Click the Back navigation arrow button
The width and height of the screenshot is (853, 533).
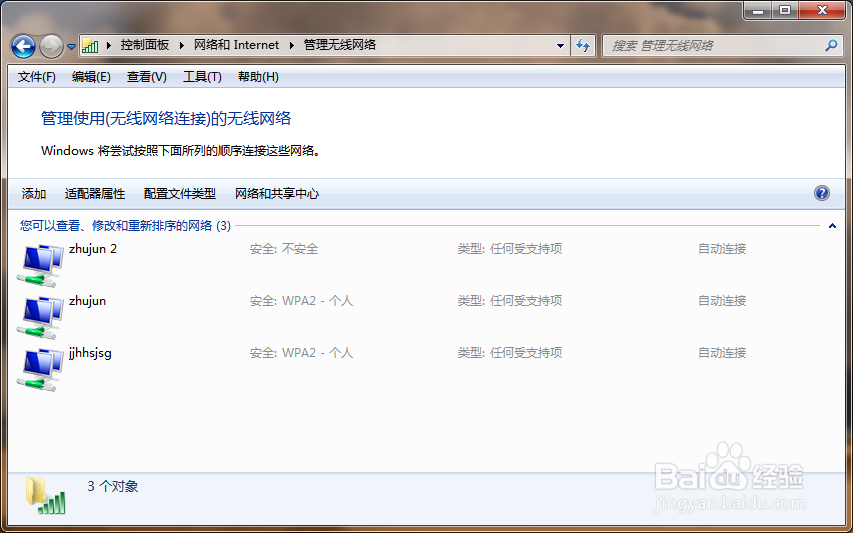23,46
